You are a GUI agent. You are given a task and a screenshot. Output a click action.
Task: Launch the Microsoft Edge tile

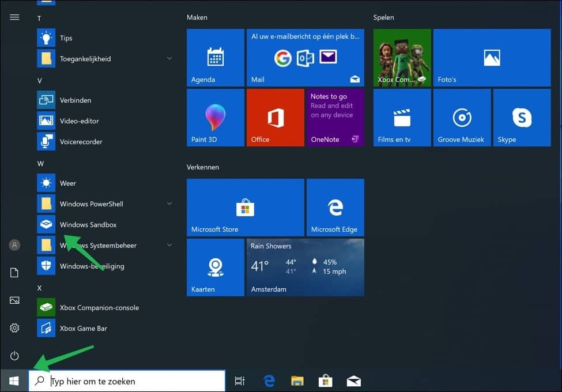(x=335, y=208)
